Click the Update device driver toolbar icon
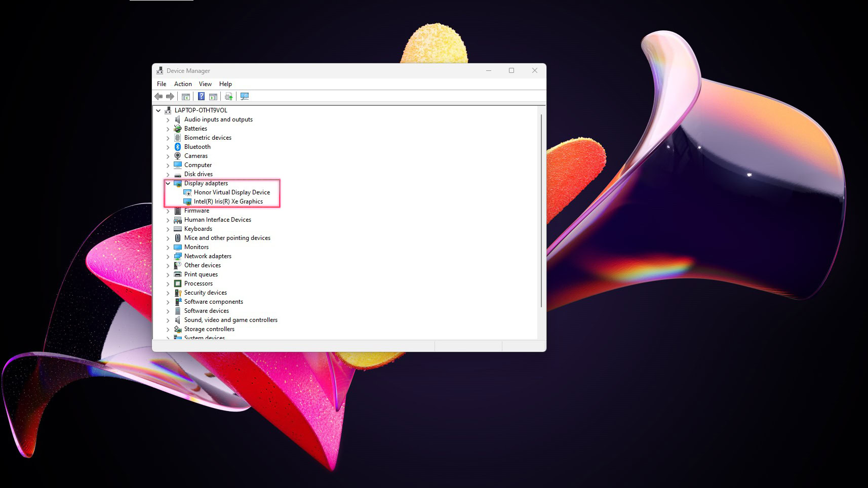 [x=229, y=97]
